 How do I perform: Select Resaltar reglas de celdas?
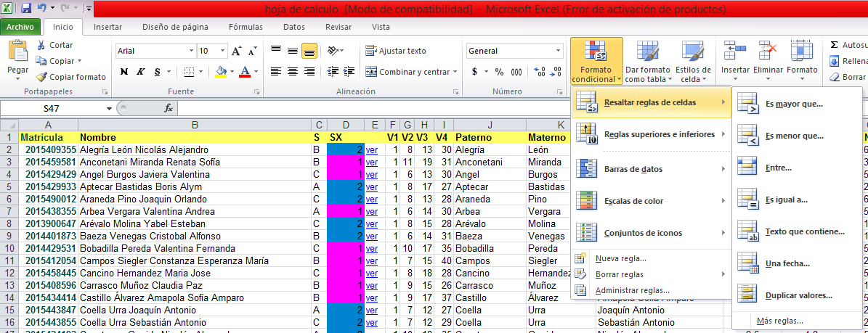point(651,102)
